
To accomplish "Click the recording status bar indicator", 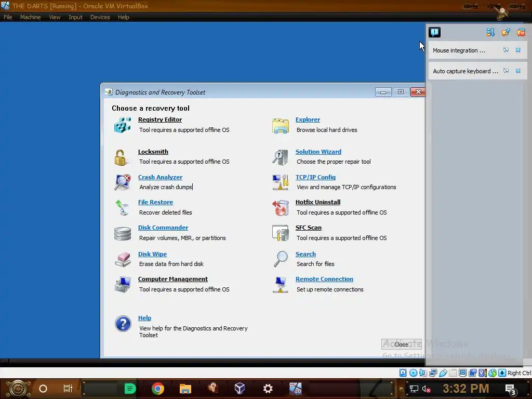I will coord(472,373).
